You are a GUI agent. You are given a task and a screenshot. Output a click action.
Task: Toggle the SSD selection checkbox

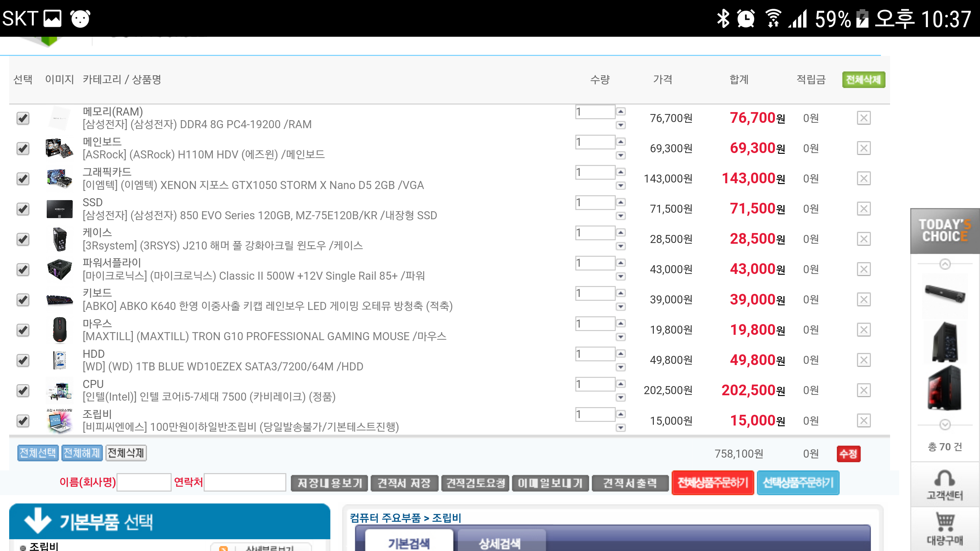[23, 209]
